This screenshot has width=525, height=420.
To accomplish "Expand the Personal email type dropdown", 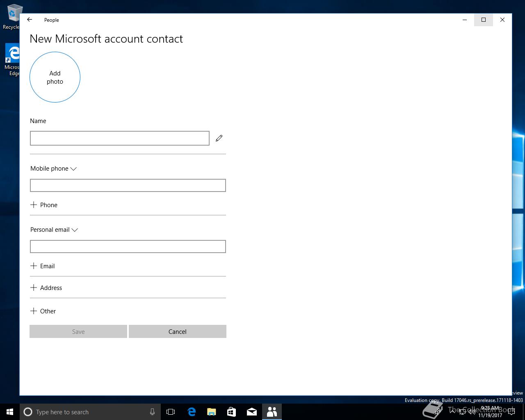I will click(54, 230).
